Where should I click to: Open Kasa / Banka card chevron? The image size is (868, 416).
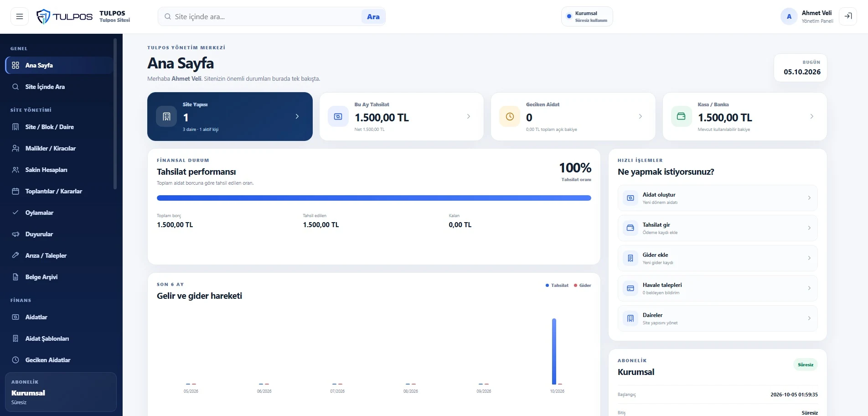[812, 116]
